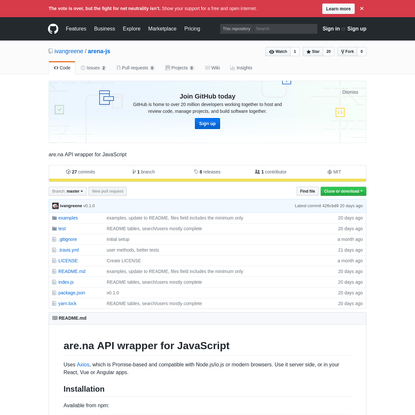Open the arena-js repository link
Screen dimensions: 415x415
[99, 51]
